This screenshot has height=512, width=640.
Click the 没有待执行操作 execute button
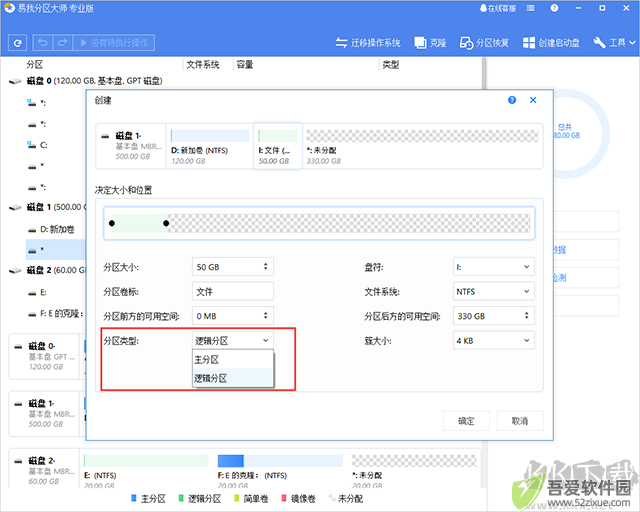(x=114, y=43)
